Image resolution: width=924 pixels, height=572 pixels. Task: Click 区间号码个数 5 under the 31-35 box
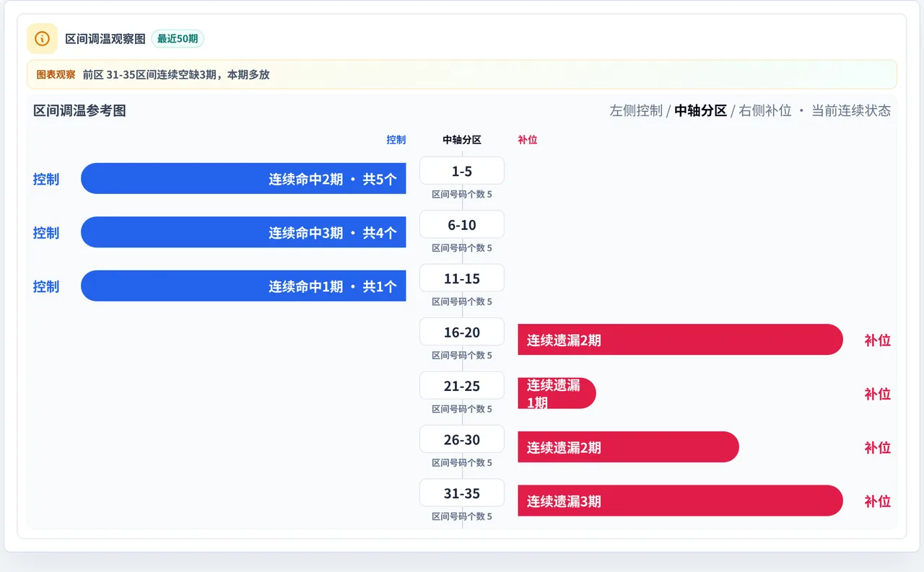(462, 516)
